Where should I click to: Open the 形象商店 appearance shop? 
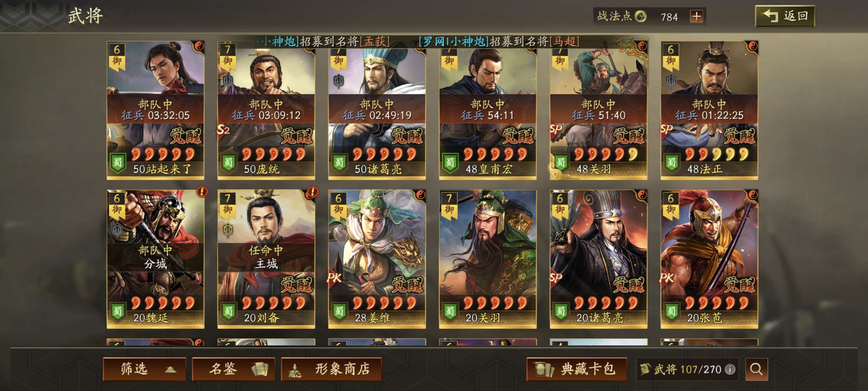click(331, 369)
